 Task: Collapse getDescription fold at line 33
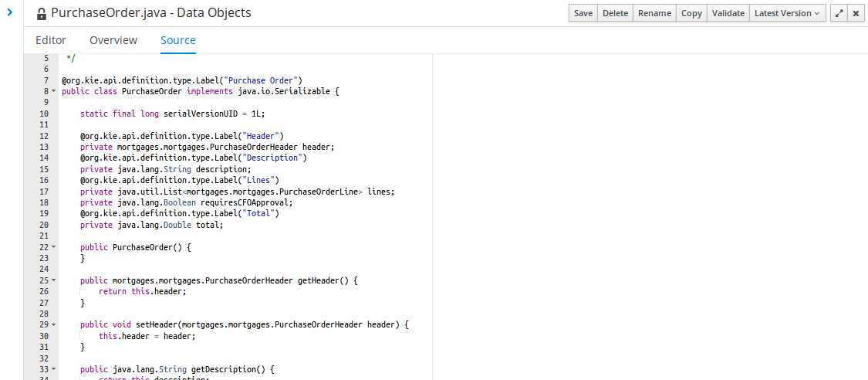tap(53, 370)
